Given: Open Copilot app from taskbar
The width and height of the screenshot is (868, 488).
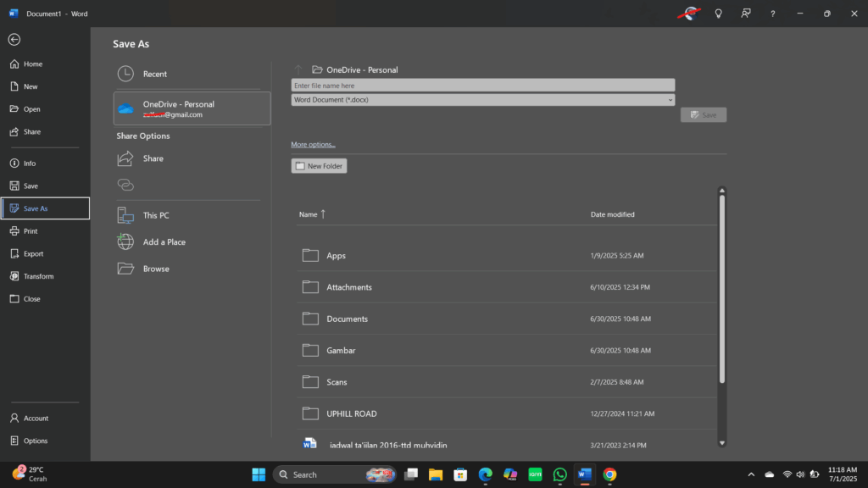Looking at the screenshot, I should pos(510,474).
